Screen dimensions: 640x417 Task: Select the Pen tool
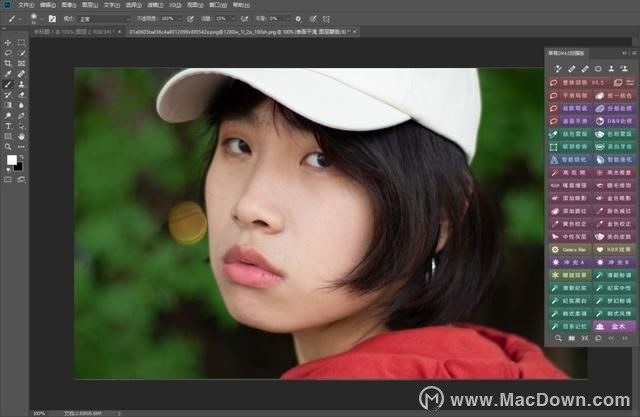pos(21,116)
